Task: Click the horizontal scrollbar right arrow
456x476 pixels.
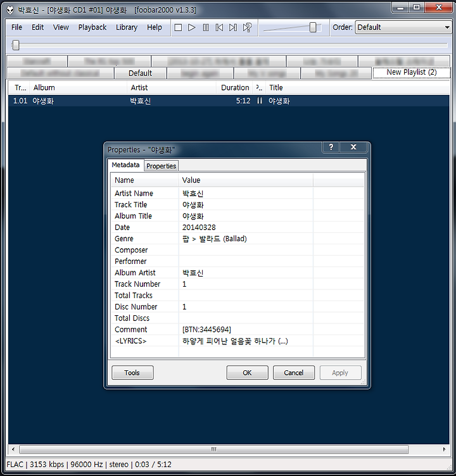Action: pyautogui.click(x=444, y=449)
